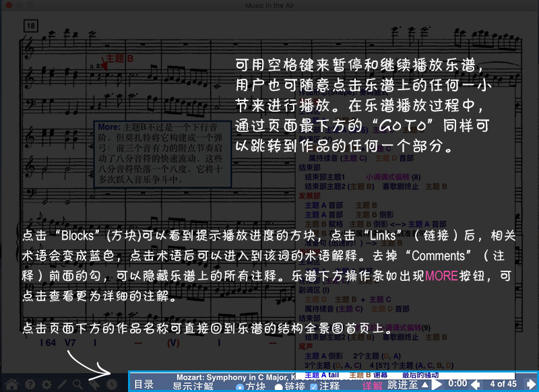Click the 'V7' harmony marking below the score
Screen dimensions: 539x392
(x=70, y=343)
